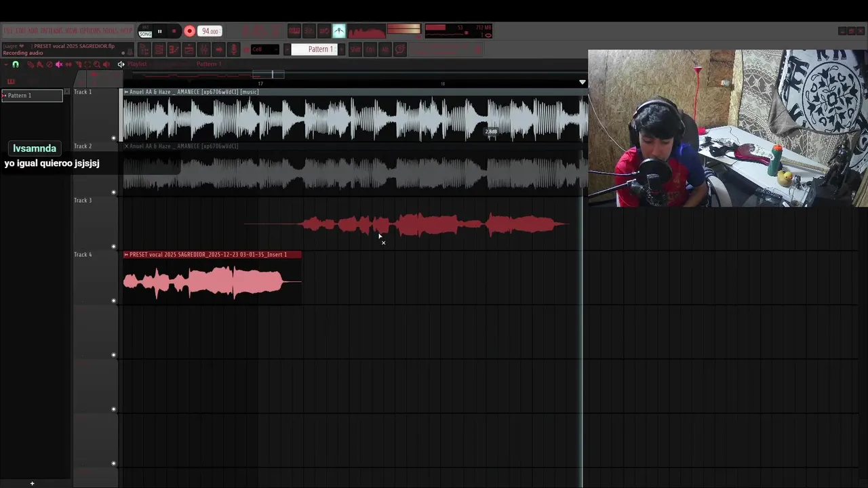Toggle PAT/SONG playback mode
The width and height of the screenshot is (868, 488).
pos(145,31)
